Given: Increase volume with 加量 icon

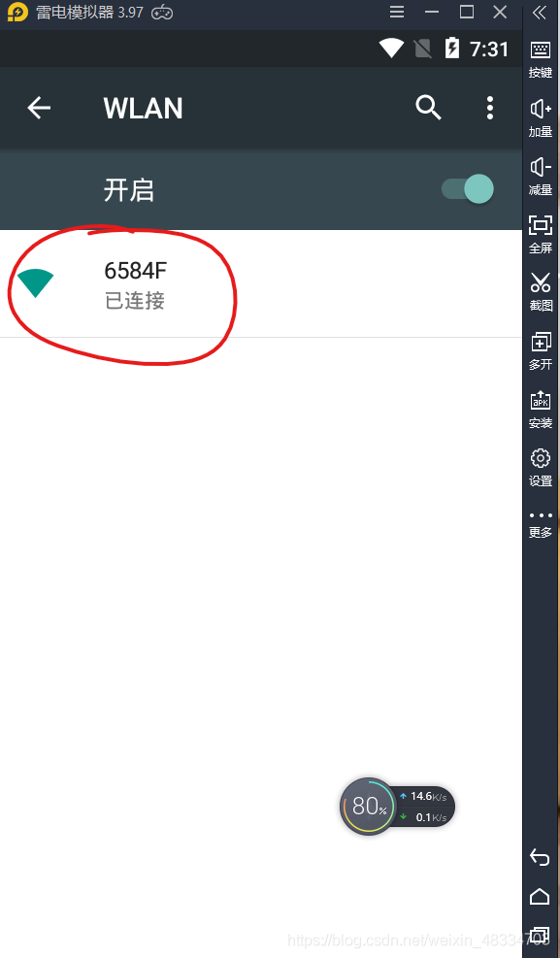Looking at the screenshot, I should point(541,117).
